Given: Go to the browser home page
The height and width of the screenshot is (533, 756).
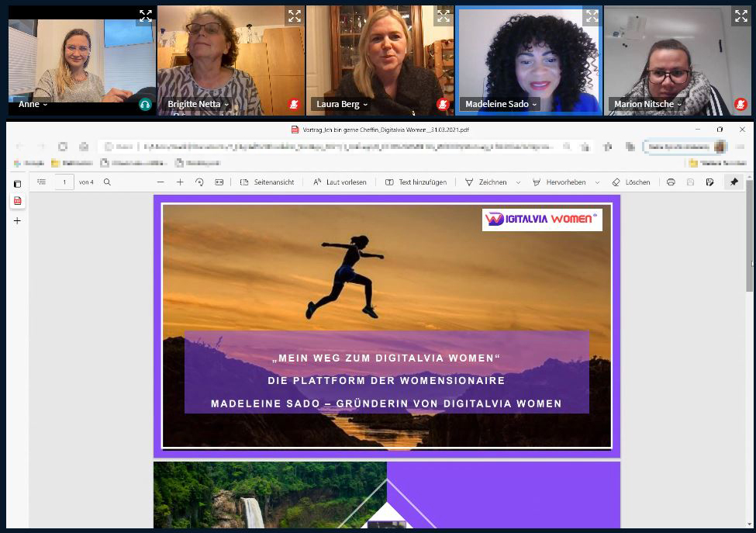Looking at the screenshot, I should point(84,146).
